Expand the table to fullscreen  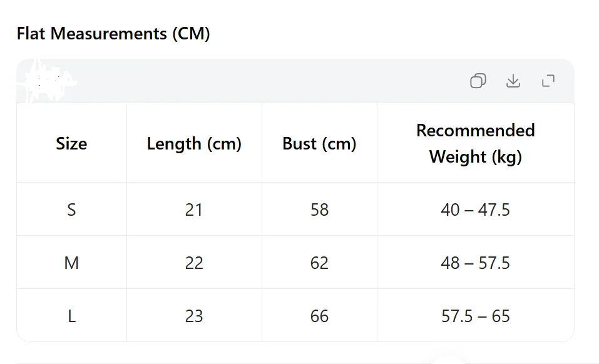pos(548,81)
